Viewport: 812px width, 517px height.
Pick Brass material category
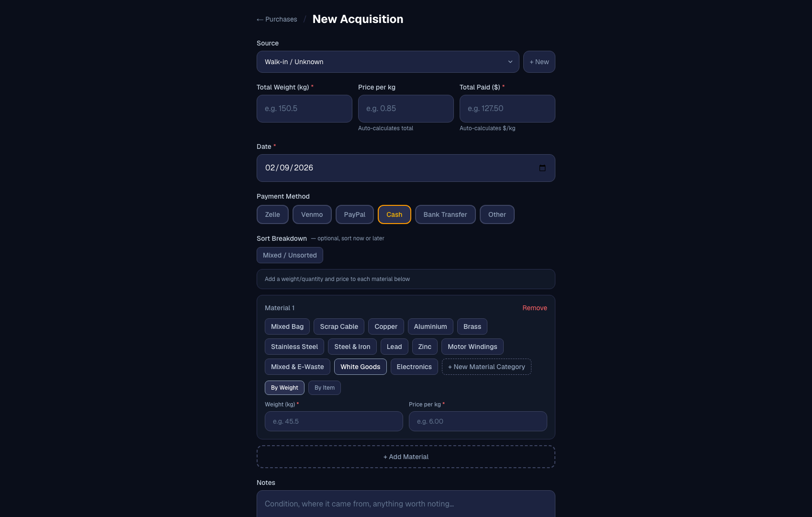tap(472, 326)
